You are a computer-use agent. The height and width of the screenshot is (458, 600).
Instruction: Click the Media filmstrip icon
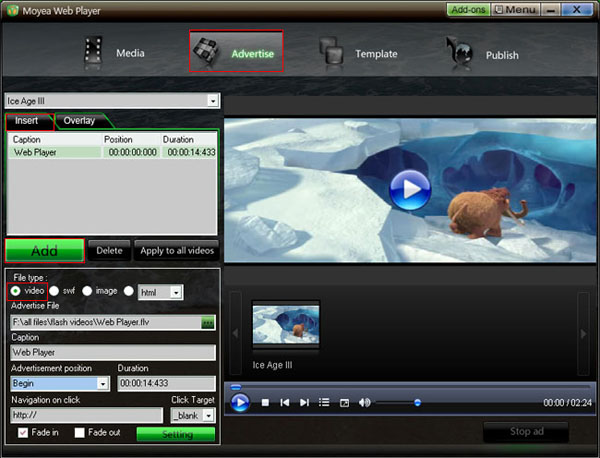(x=93, y=50)
